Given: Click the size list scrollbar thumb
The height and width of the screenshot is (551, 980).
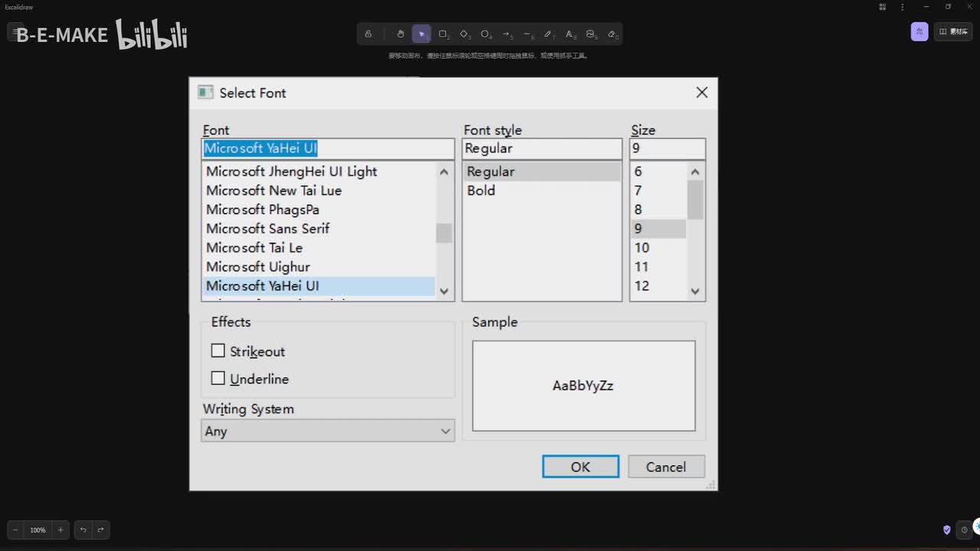Looking at the screenshot, I should point(695,200).
